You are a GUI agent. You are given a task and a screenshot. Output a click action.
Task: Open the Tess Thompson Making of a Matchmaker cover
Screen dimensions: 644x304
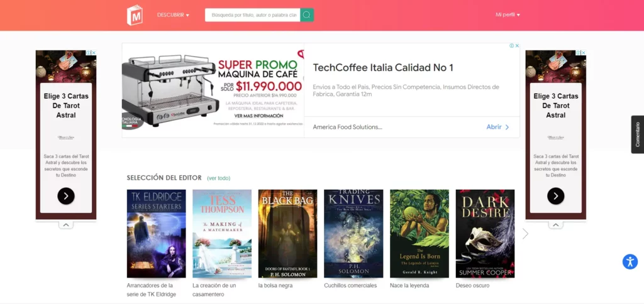click(222, 234)
